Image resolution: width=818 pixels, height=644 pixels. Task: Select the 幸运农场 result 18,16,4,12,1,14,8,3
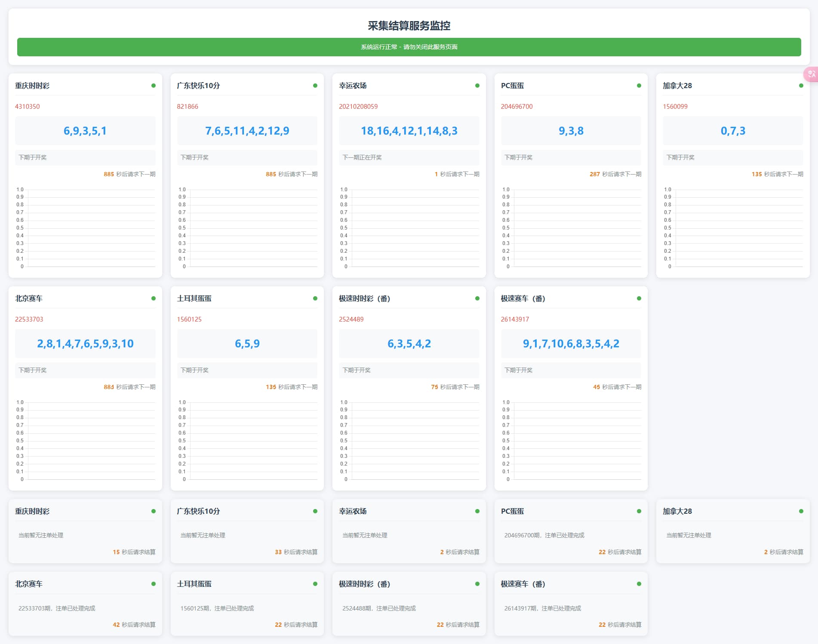point(409,131)
